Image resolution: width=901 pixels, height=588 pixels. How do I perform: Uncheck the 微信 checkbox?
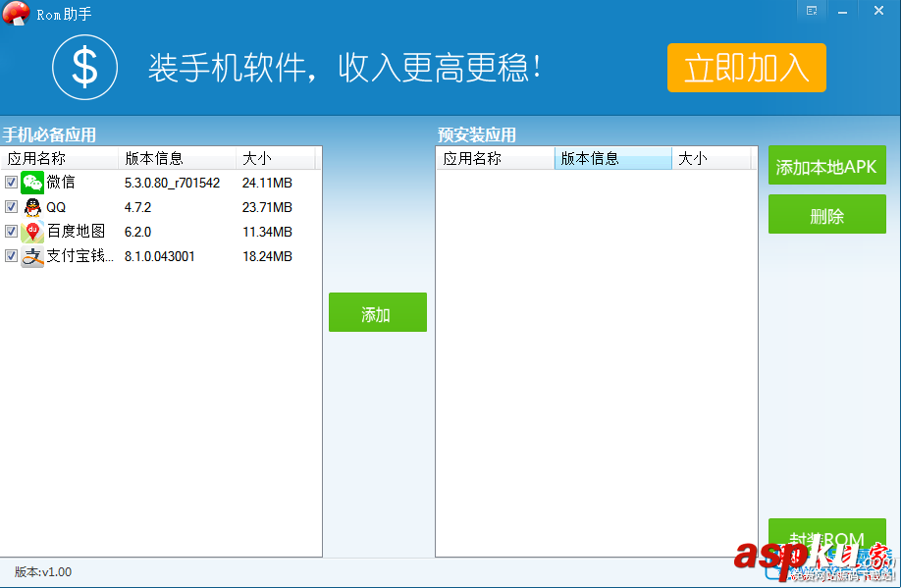point(11,183)
